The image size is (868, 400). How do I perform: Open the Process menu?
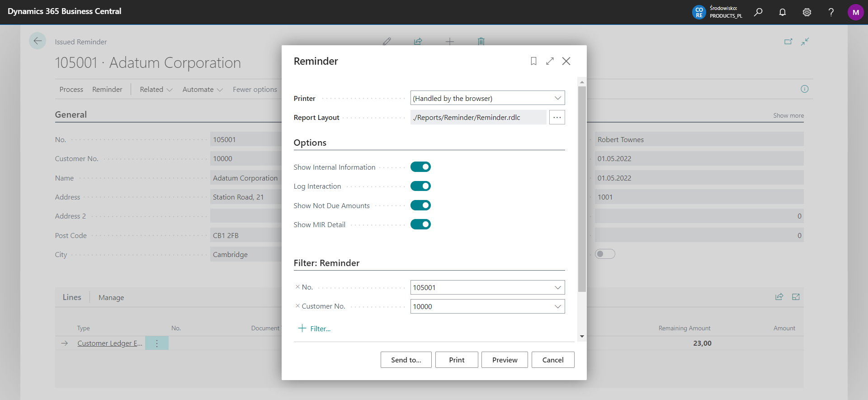coord(71,90)
